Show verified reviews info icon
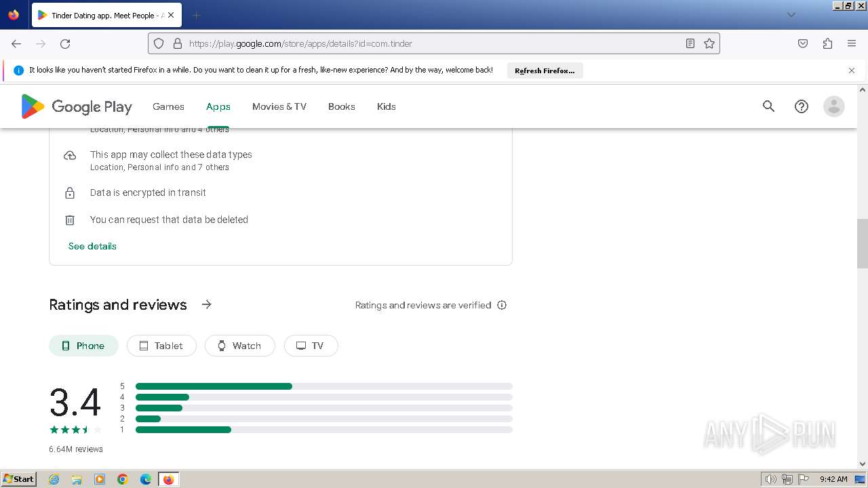The height and width of the screenshot is (488, 868). point(502,305)
